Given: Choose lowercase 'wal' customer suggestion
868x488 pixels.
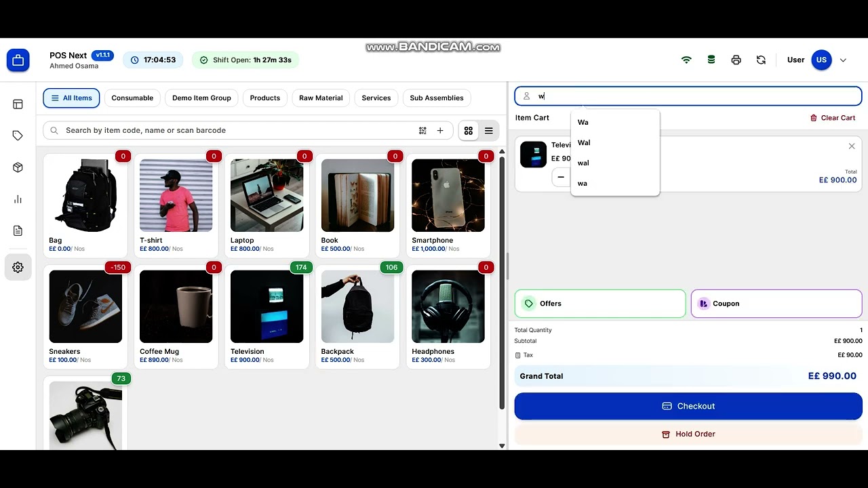Looking at the screenshot, I should [x=615, y=163].
